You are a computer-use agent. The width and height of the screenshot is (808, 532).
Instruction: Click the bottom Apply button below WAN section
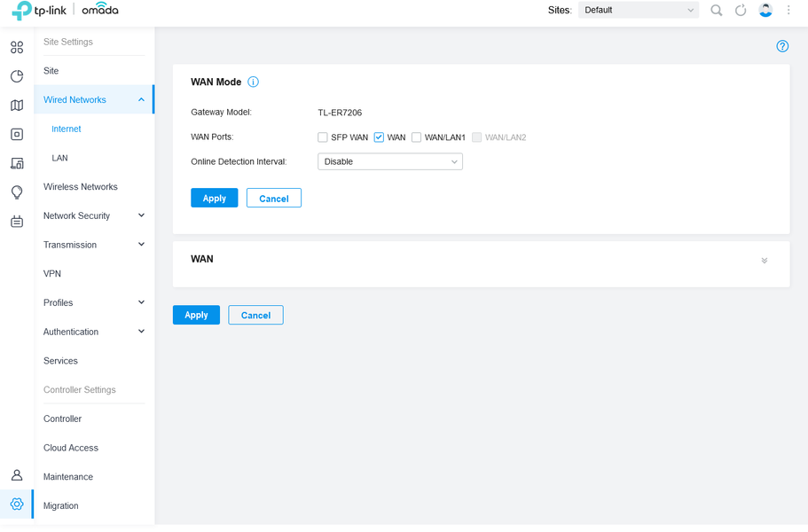pos(196,315)
